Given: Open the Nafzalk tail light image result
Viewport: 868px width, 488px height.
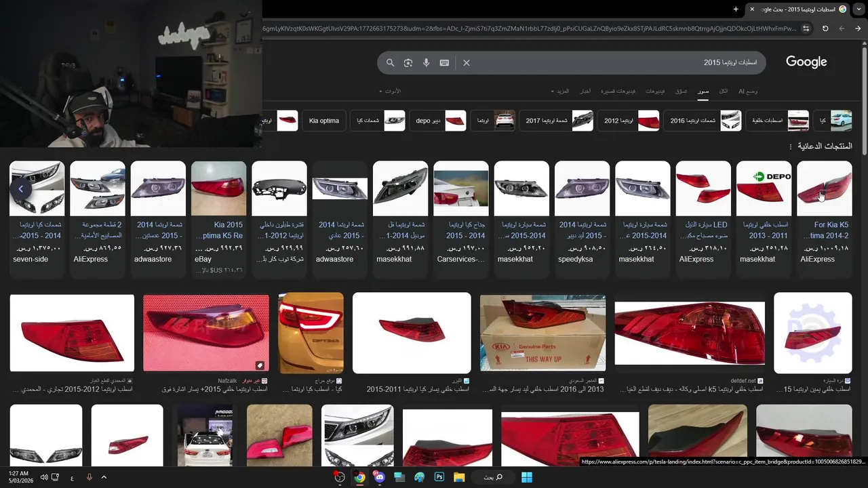Looking at the screenshot, I should click(206, 333).
